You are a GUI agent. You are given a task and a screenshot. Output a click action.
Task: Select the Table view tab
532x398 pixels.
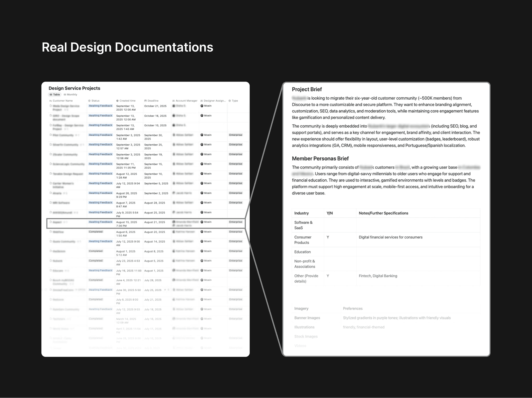click(x=55, y=94)
